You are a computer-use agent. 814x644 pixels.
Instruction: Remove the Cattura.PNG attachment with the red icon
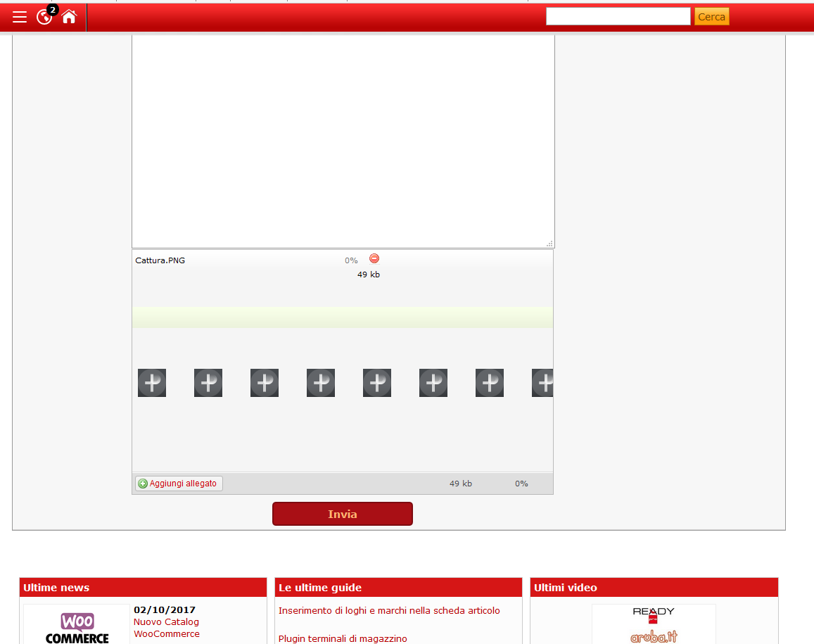tap(374, 258)
